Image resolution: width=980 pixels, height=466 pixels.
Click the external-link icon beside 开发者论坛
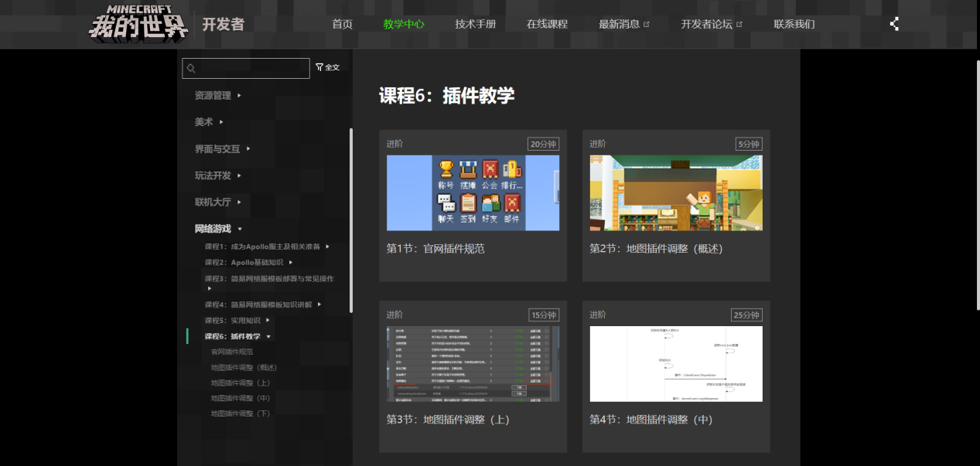[x=739, y=22]
